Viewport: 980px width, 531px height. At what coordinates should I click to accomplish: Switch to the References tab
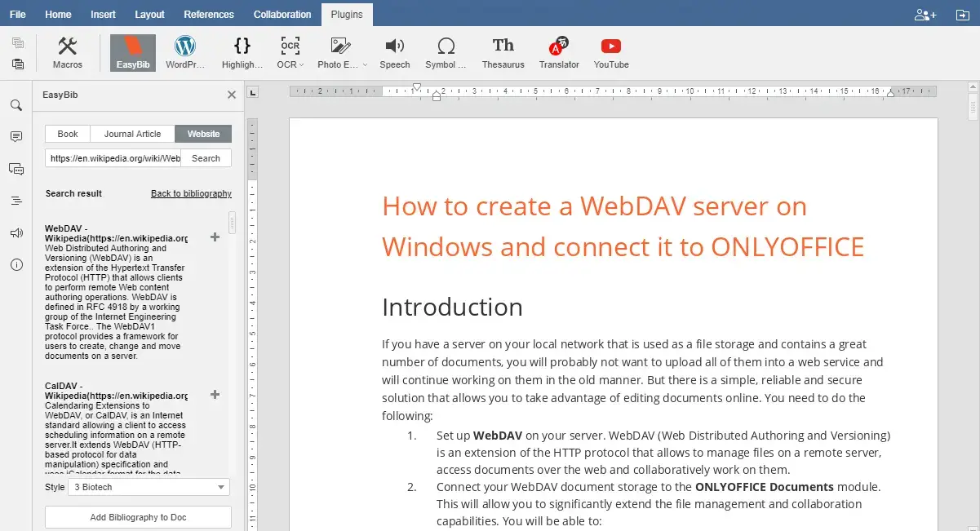pos(209,15)
